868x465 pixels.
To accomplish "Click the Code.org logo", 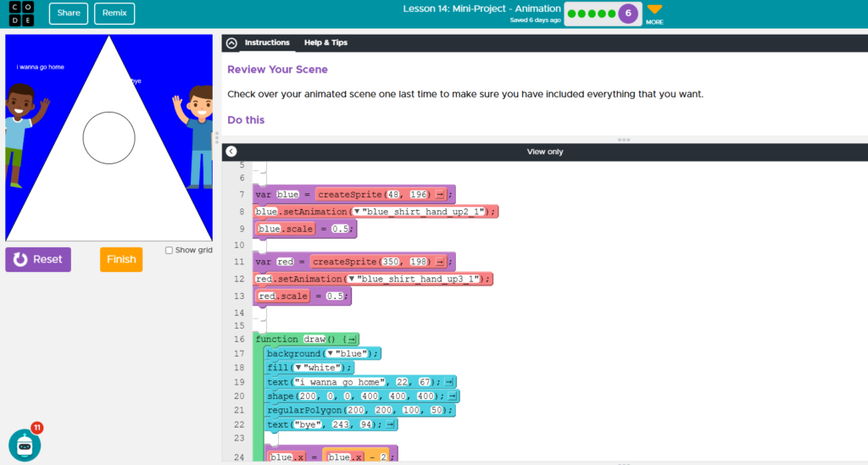I will pyautogui.click(x=21, y=14).
